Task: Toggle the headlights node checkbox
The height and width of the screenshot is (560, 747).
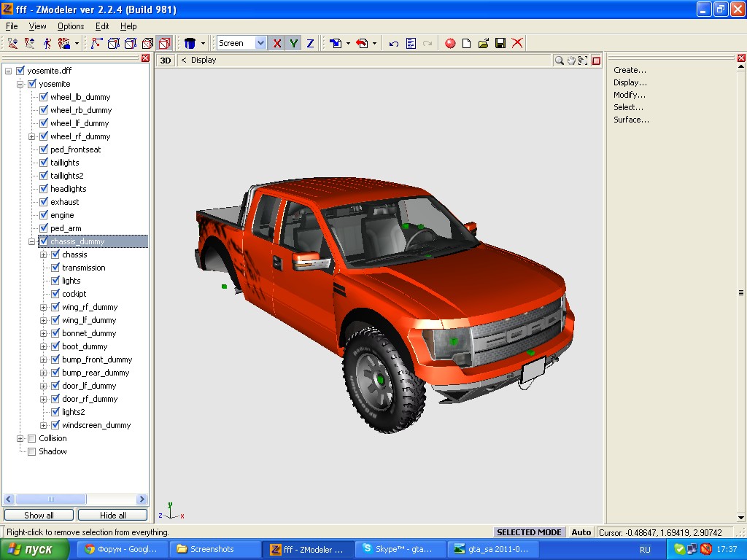Action: 44,189
